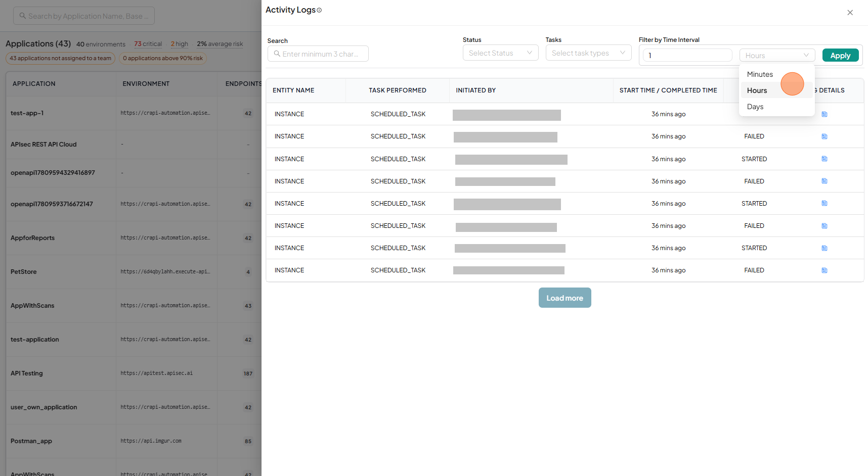Open details icon of last row, FAILED

[x=824, y=270]
